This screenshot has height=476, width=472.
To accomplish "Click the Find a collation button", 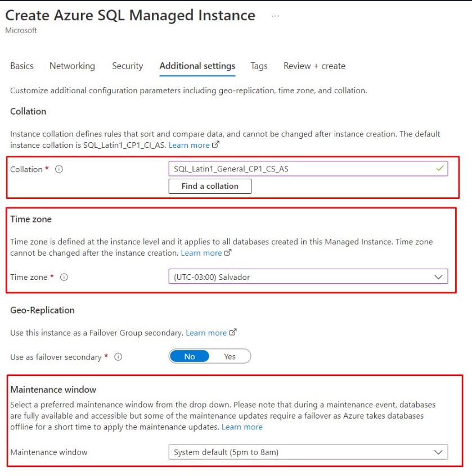I will pos(209,186).
